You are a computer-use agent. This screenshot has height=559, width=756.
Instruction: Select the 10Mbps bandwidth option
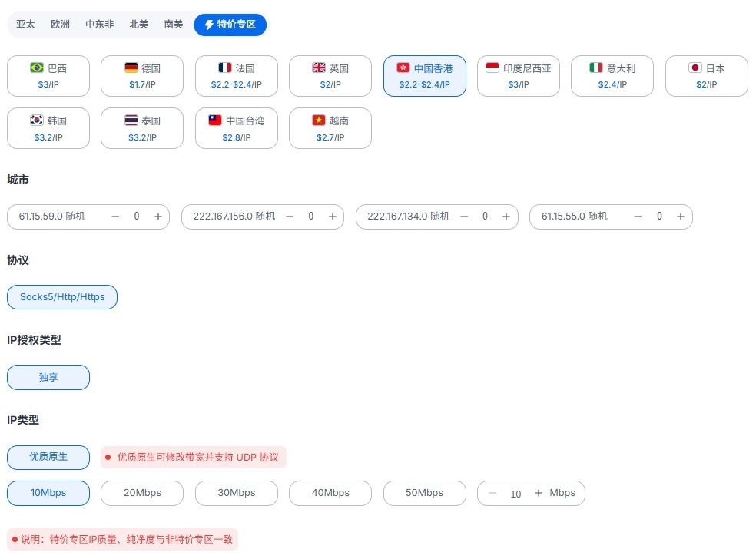click(48, 493)
